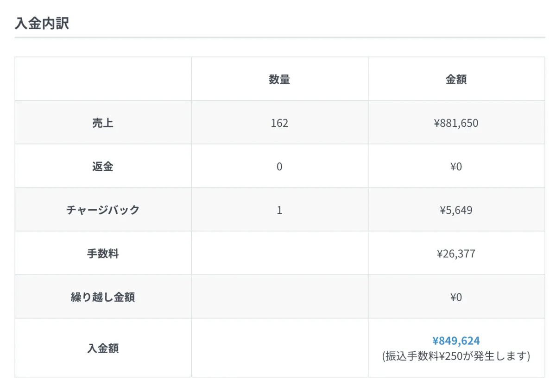Click the チャージバック row label

pyautogui.click(x=103, y=210)
